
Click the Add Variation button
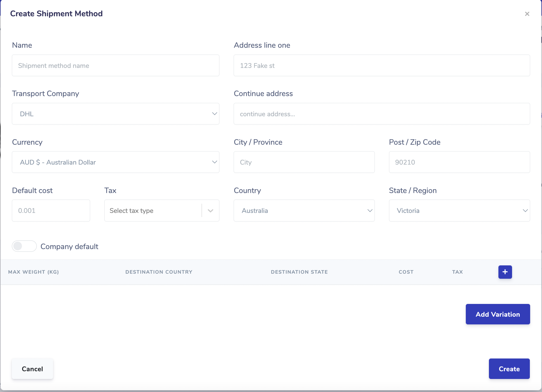pos(498,314)
